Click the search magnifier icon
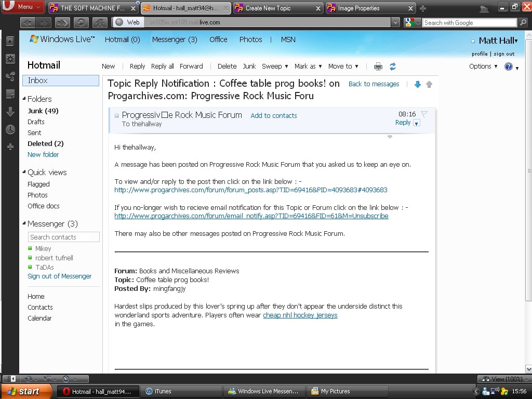Viewport: 532px width, 399px height. coord(523,22)
